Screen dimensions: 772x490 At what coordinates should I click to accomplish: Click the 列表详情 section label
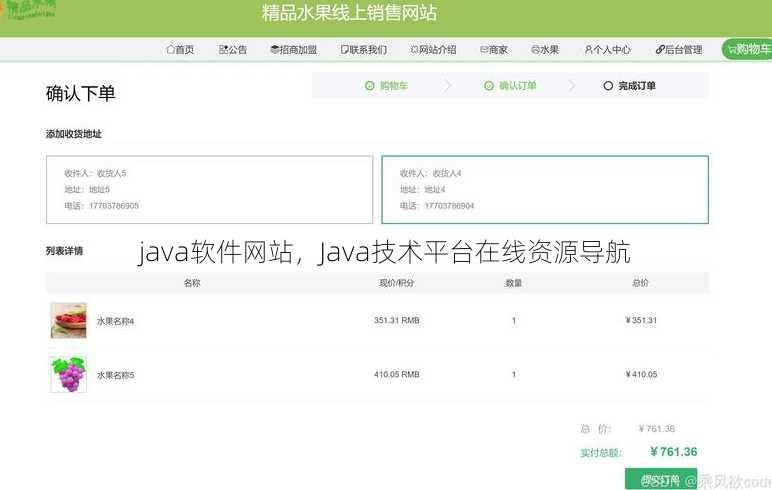[64, 251]
